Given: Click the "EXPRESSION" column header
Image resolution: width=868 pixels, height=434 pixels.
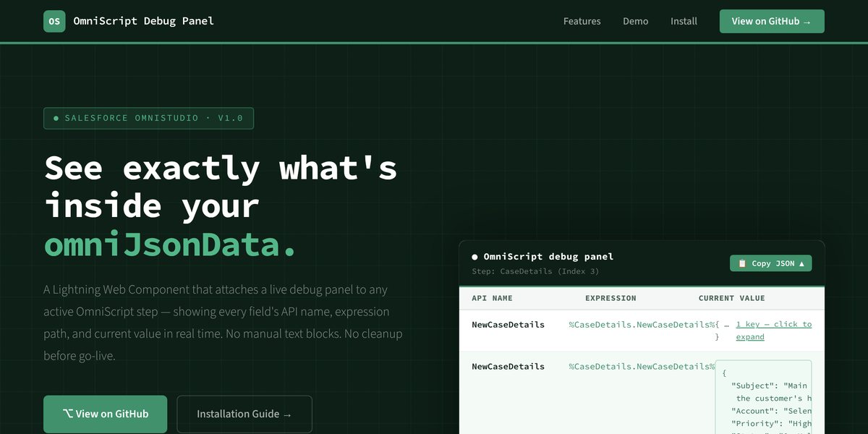Looking at the screenshot, I should click(610, 298).
